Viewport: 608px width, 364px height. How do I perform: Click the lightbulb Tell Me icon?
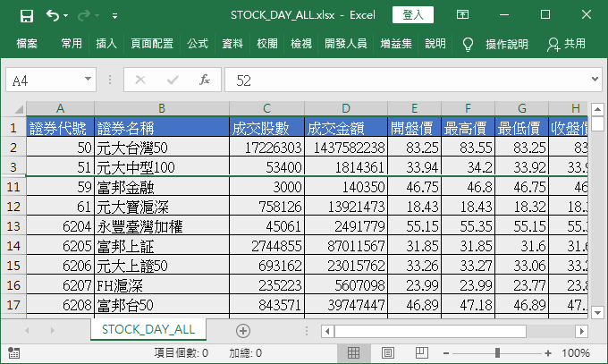point(468,44)
